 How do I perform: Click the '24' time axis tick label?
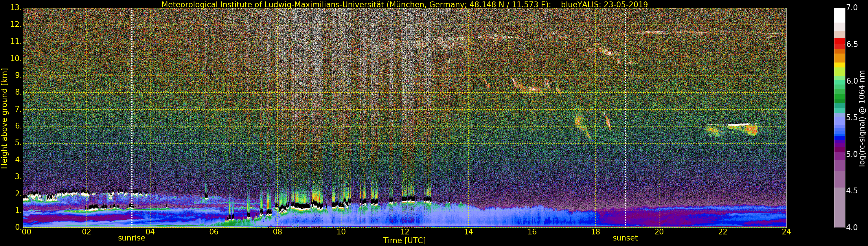[786, 232]
